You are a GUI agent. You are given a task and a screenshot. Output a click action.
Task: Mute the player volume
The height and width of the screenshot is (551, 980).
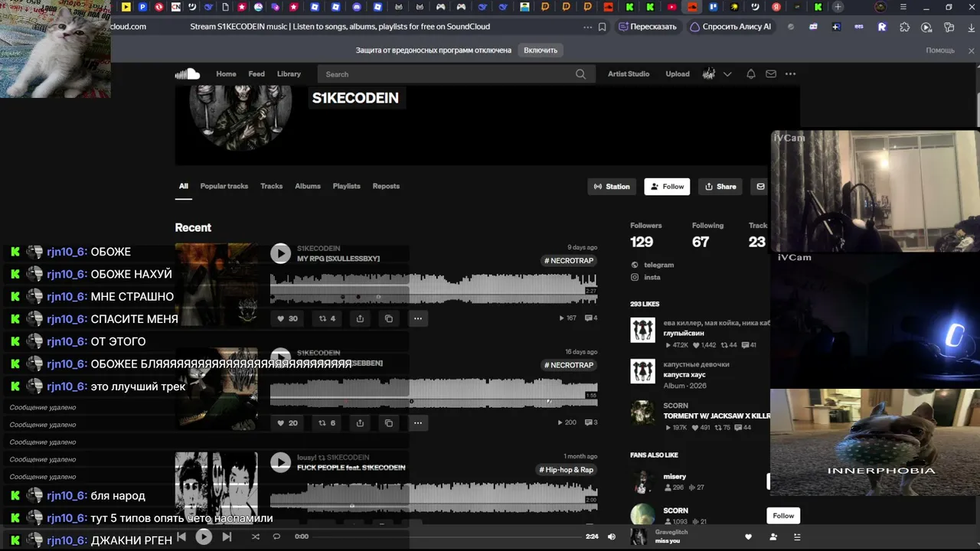[x=612, y=536]
